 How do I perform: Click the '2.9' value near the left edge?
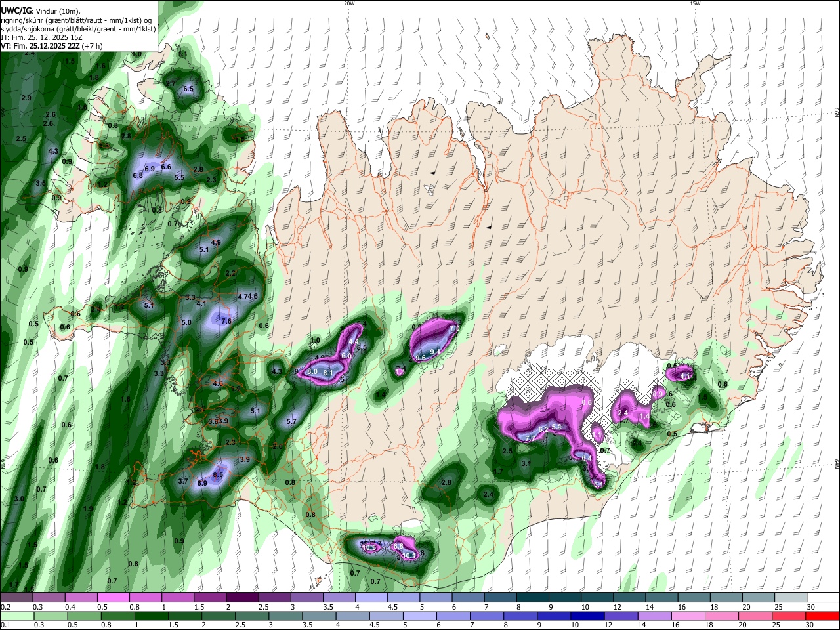tap(26, 98)
